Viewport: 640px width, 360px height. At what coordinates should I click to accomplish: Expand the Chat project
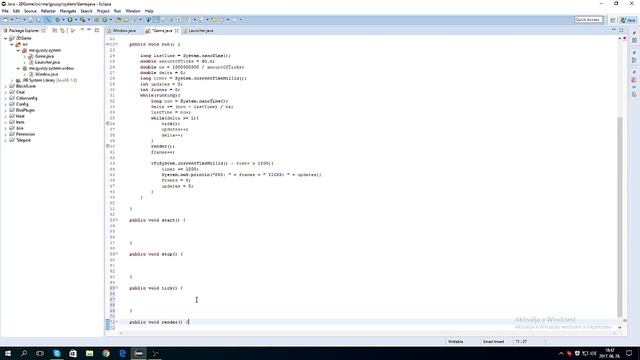6,92
